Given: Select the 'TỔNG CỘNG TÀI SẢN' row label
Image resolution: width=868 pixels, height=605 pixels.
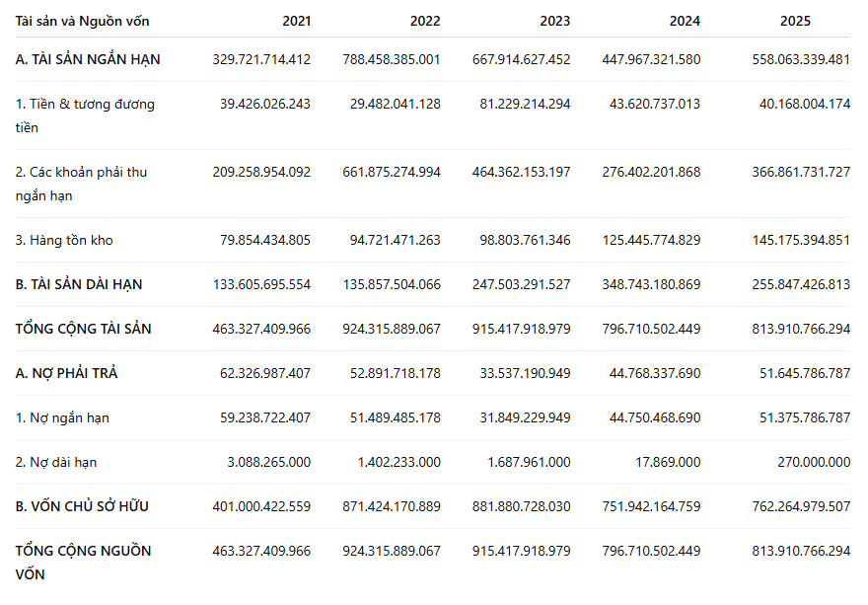Looking at the screenshot, I should [83, 329].
